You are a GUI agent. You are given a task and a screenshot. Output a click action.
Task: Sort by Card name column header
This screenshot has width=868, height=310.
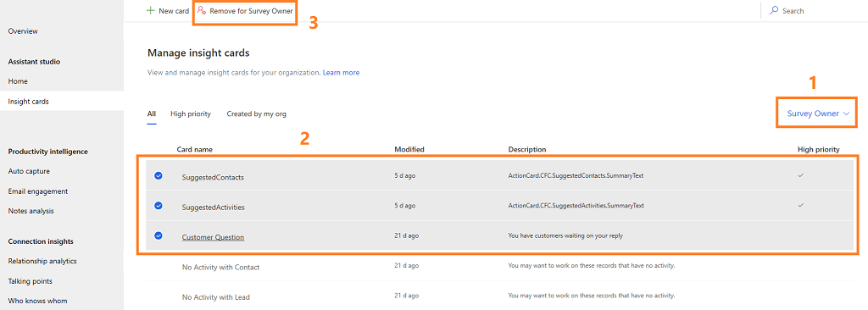[194, 149]
